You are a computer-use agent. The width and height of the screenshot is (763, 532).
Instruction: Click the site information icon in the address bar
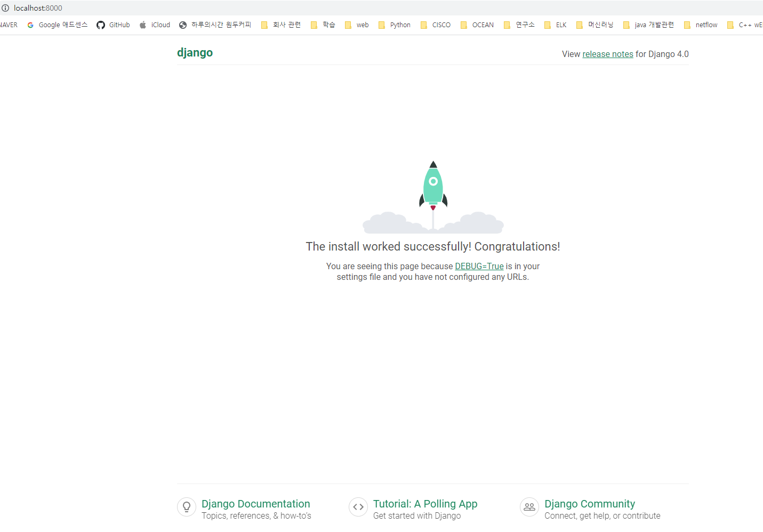pyautogui.click(x=5, y=8)
